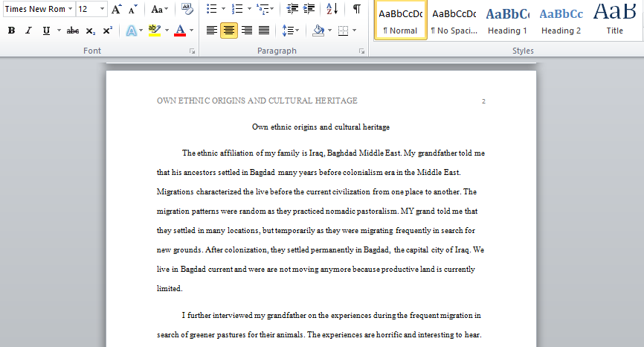
Task: Click the Clear Formatting icon
Action: [187, 9]
